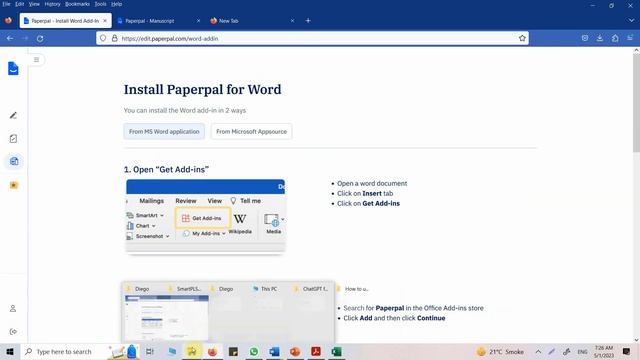Open Task View in the taskbar
The width and height of the screenshot is (640, 360).
[150, 351]
